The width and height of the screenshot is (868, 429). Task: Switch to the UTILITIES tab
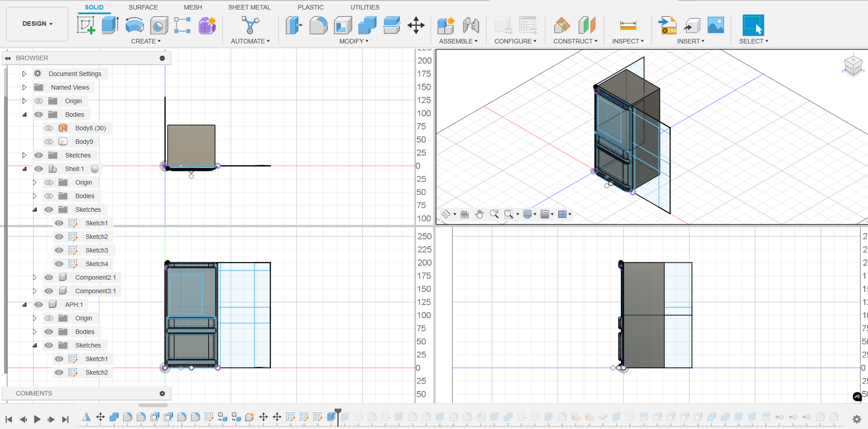[x=365, y=7]
